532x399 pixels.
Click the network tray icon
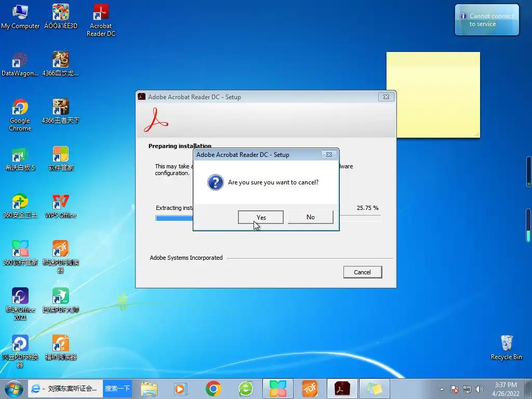coord(467,389)
